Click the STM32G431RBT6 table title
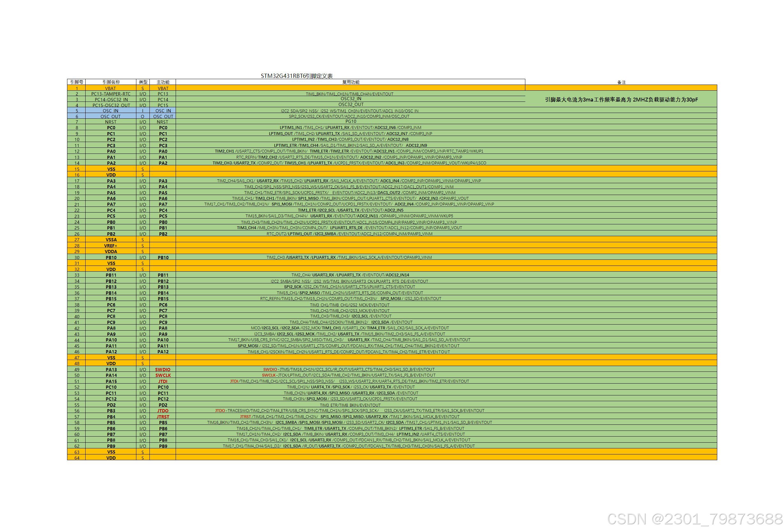The height and width of the screenshot is (532, 784). point(297,76)
